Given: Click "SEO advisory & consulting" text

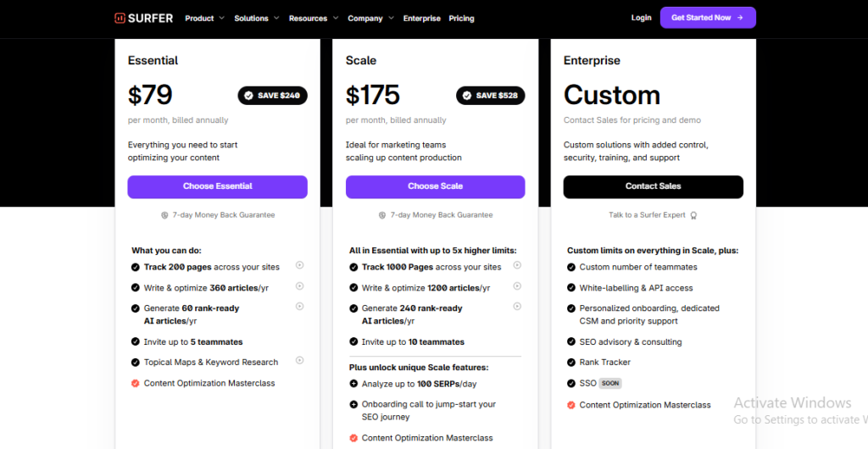Looking at the screenshot, I should pyautogui.click(x=631, y=341).
